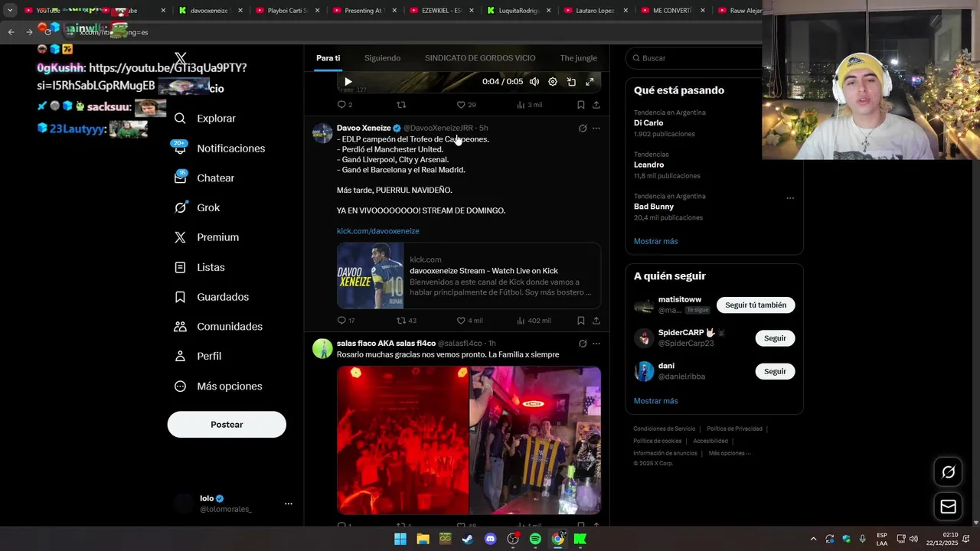Image resolution: width=980 pixels, height=551 pixels.
Task: Open browser tab search dropdown arrow
Action: [10, 11]
